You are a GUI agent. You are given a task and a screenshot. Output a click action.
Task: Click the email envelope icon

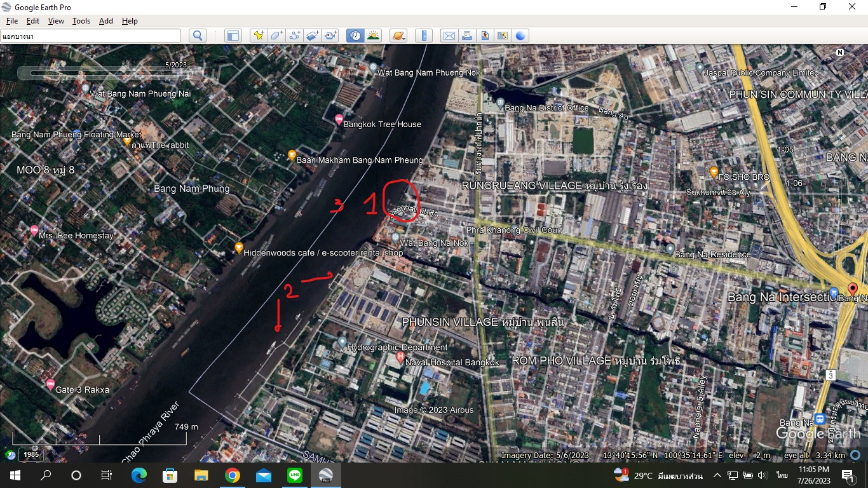point(449,36)
